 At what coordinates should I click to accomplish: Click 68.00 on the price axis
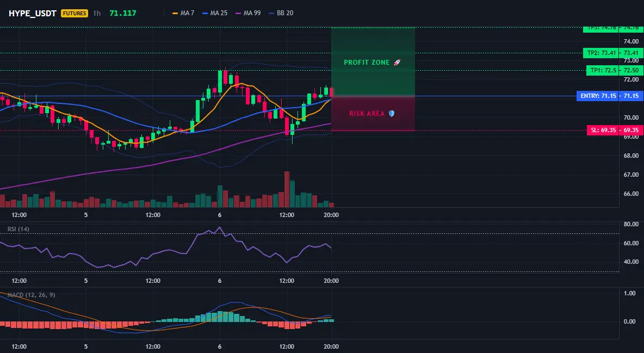(631, 156)
